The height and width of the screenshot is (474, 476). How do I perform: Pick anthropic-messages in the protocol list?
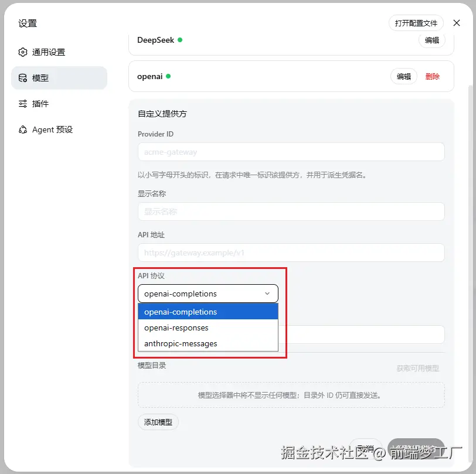pos(208,343)
